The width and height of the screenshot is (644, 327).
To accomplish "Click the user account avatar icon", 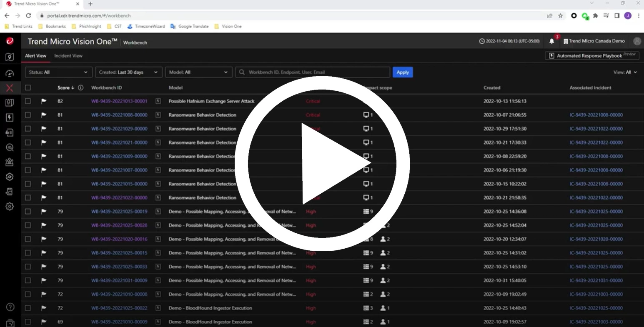I will pyautogui.click(x=636, y=41).
